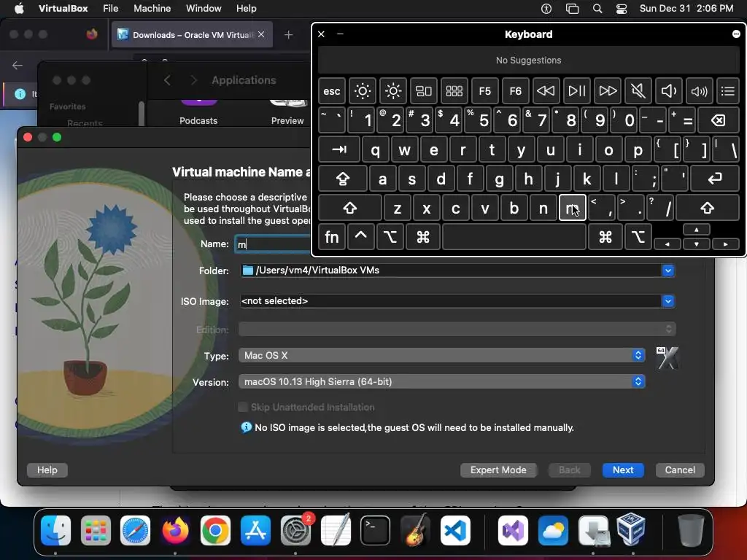Viewport: 747px width, 560px height.
Task: Toggle the right option key
Action: click(x=638, y=237)
